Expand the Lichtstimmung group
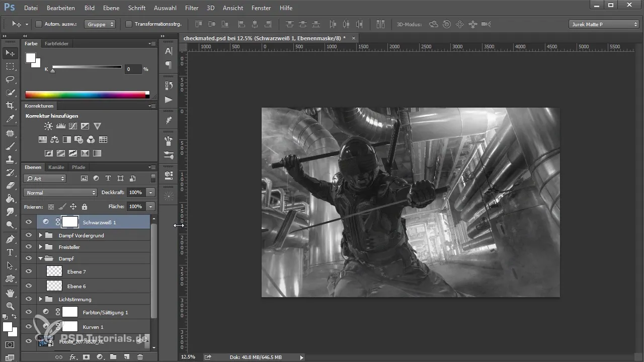 (x=40, y=299)
